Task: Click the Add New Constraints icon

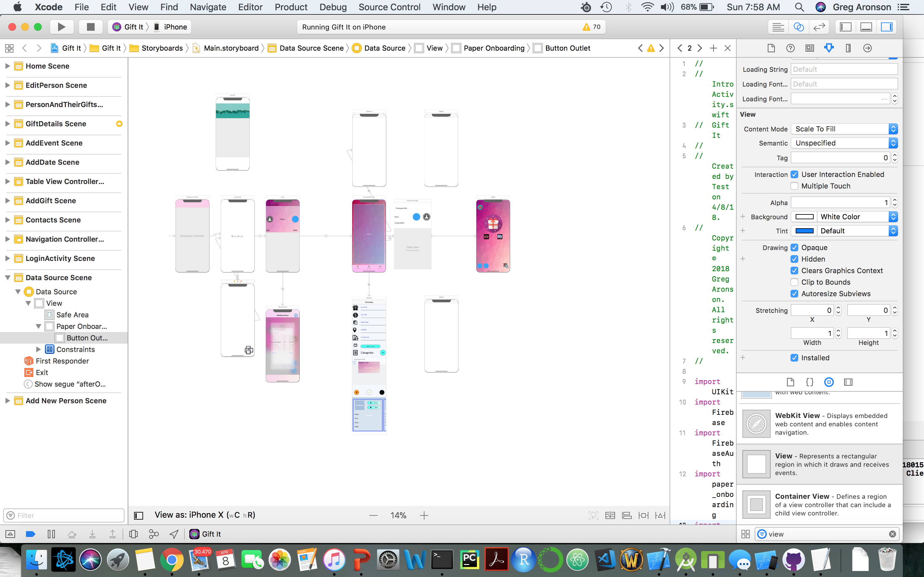Action: coord(643,515)
